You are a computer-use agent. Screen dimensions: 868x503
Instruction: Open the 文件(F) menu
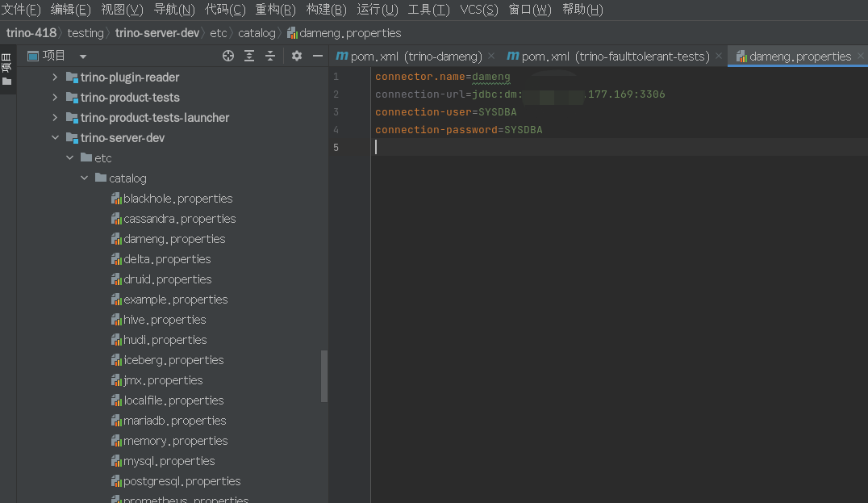pos(21,10)
